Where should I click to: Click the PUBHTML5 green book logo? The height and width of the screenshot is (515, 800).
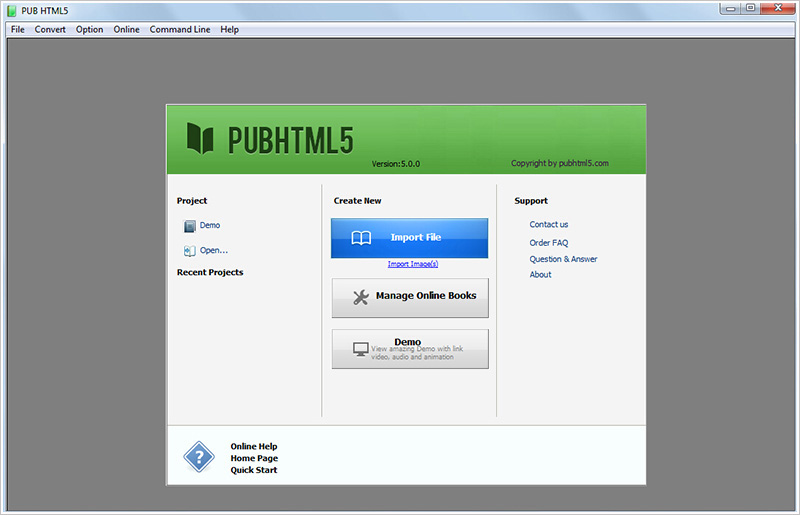click(199, 138)
